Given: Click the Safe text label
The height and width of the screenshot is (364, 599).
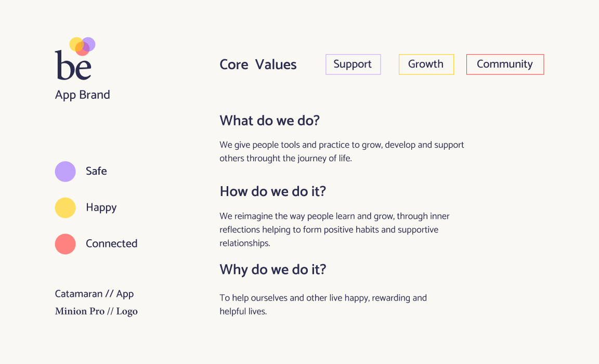Looking at the screenshot, I should (96, 171).
